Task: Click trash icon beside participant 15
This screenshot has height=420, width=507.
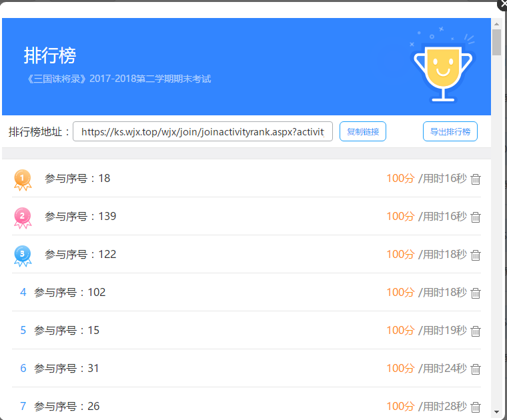Action: [x=475, y=331]
